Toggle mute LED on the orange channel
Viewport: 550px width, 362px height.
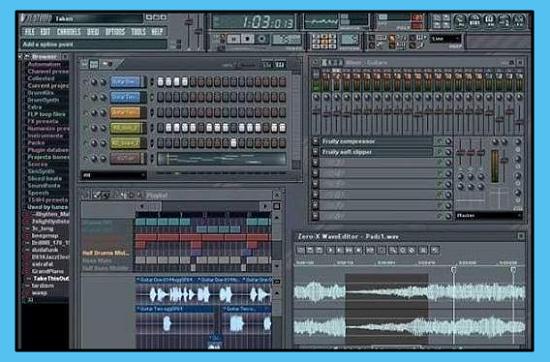pos(85,113)
